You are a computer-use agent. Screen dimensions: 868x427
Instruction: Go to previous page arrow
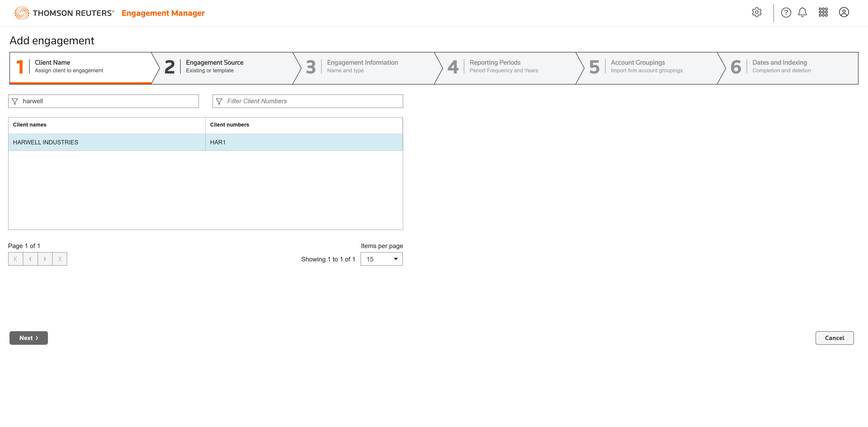30,259
